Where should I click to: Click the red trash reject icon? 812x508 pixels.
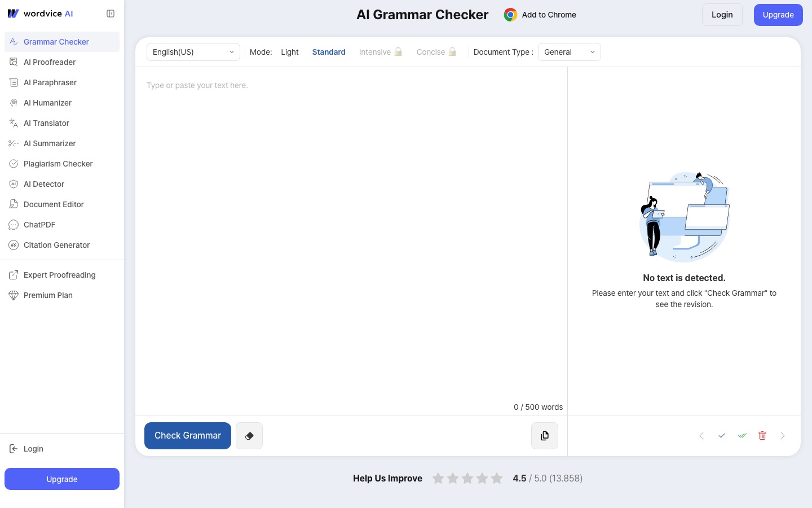(762, 436)
